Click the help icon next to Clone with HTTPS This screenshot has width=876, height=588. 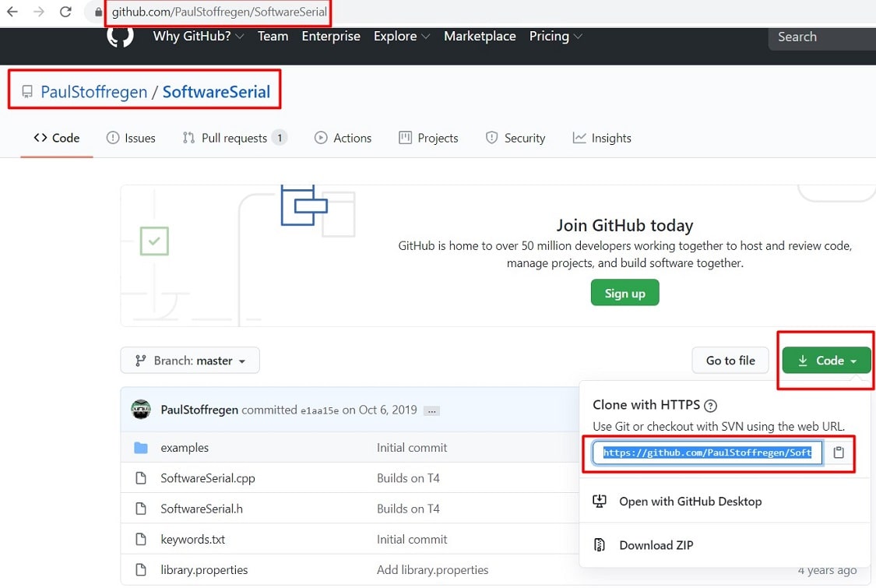click(711, 406)
